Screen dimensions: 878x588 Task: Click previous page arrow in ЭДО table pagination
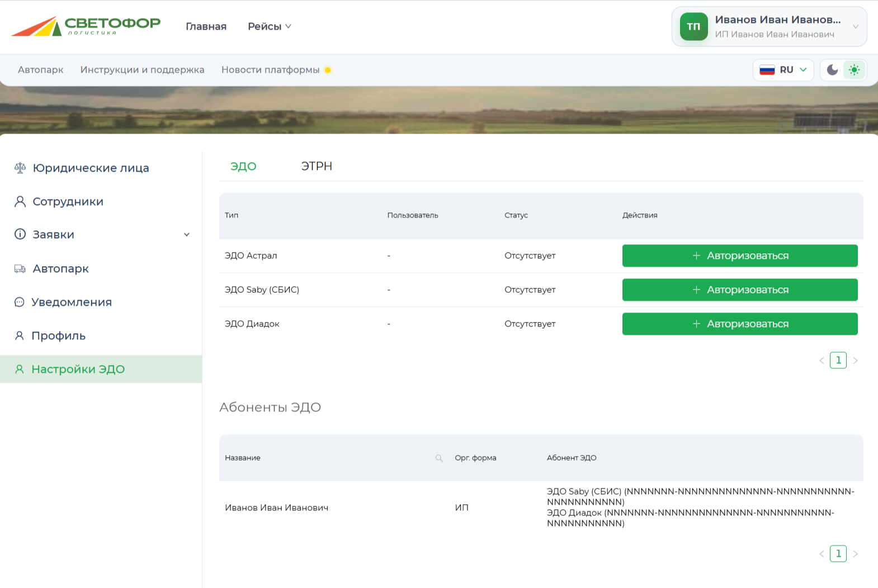(822, 361)
